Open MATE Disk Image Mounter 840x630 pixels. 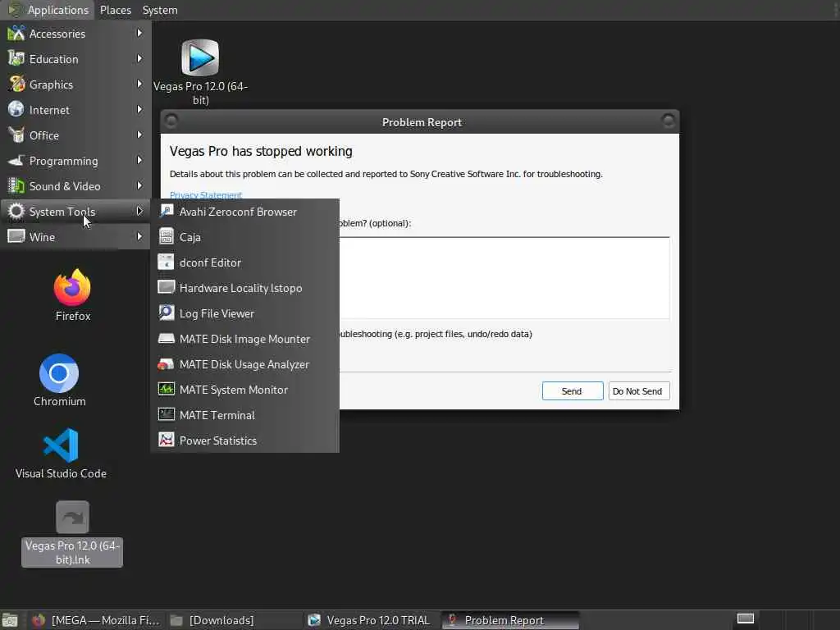(244, 339)
